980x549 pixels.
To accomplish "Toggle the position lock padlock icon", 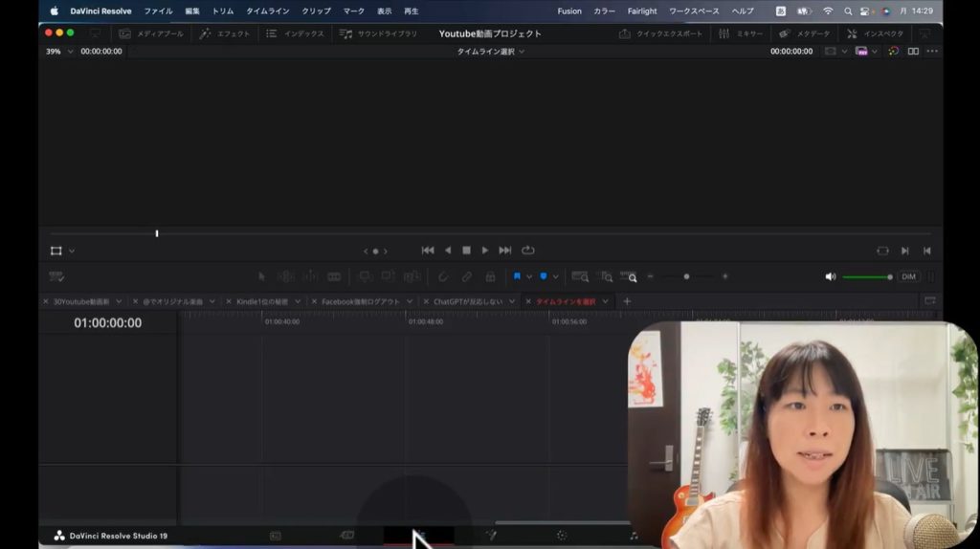I will tap(490, 276).
